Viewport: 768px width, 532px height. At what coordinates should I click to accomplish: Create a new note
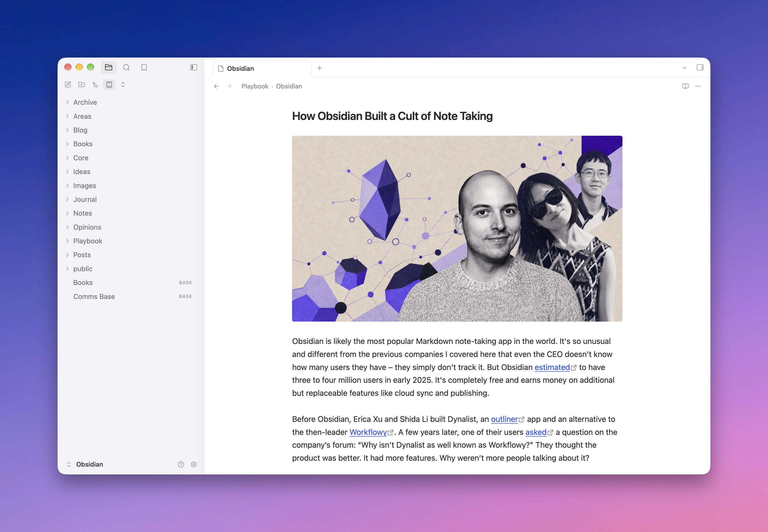click(x=68, y=85)
